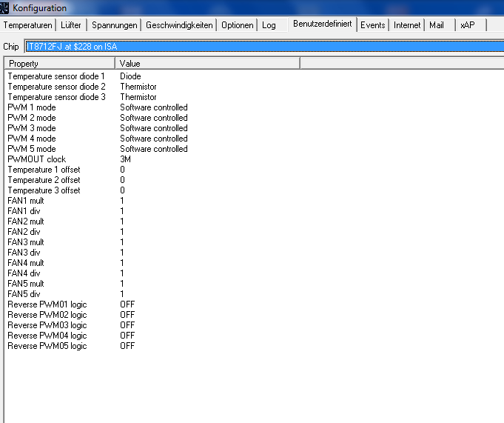Select the Optionen tab
The width and height of the screenshot is (504, 423).
(x=238, y=25)
